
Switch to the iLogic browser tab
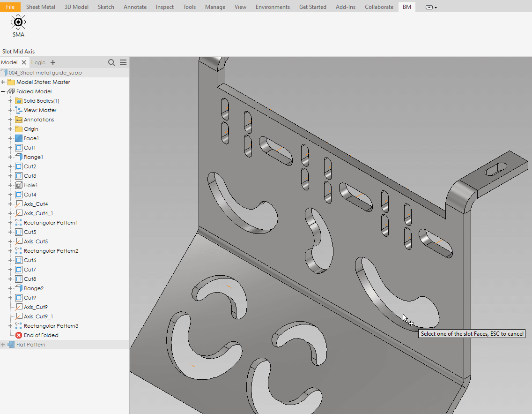(38, 62)
